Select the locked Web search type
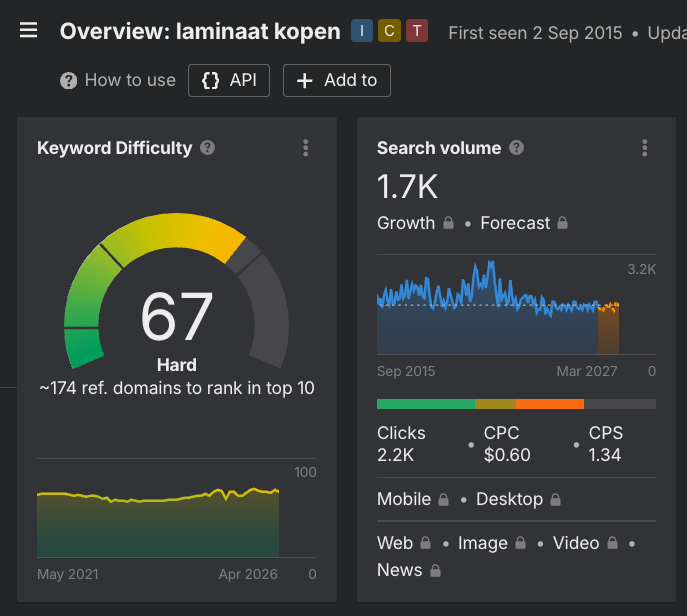Screen dimensions: 687x616 [395, 543]
